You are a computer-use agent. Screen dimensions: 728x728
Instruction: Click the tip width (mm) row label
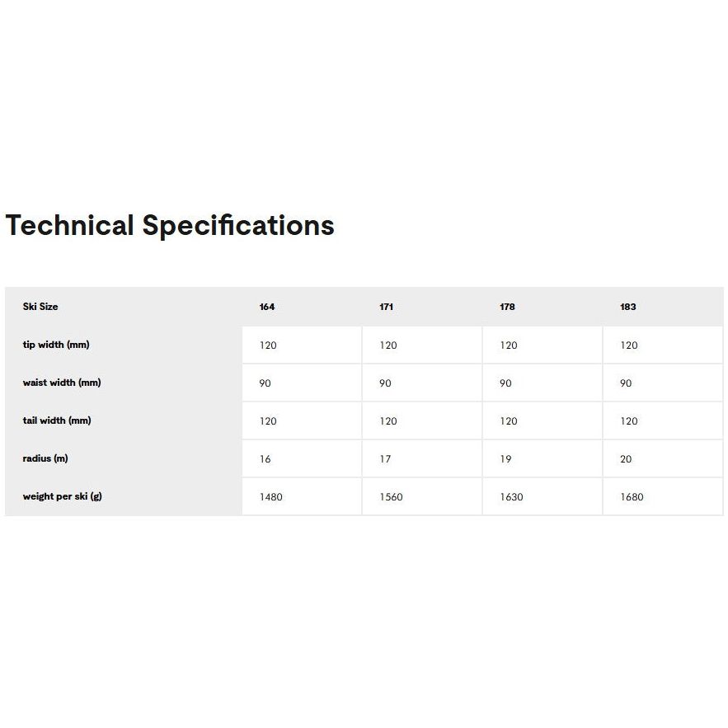(56, 345)
